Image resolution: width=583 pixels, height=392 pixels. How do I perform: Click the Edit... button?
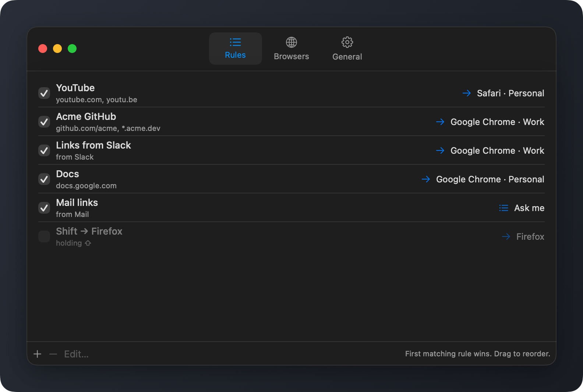[76, 354]
